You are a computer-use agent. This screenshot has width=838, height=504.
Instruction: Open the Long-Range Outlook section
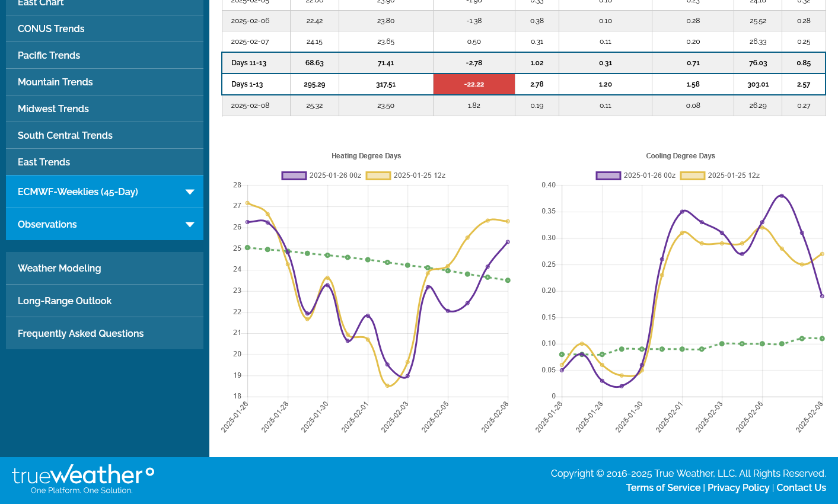coord(65,301)
